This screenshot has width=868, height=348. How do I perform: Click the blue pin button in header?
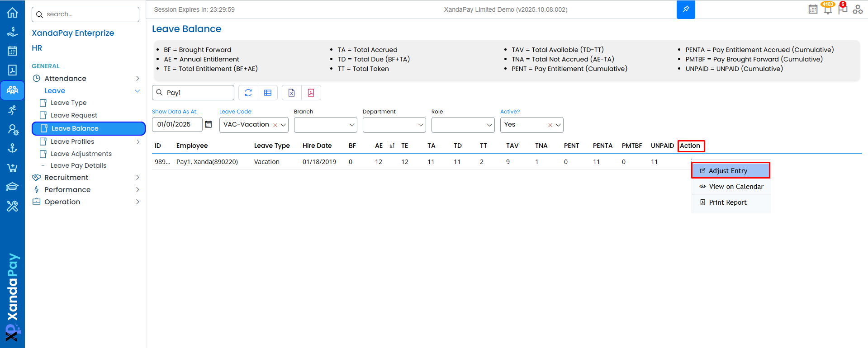686,9
